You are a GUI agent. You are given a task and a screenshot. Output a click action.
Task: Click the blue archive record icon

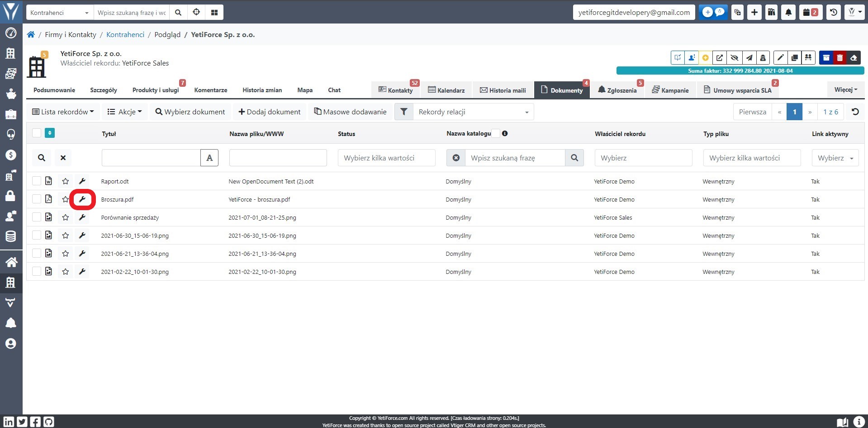click(x=826, y=57)
